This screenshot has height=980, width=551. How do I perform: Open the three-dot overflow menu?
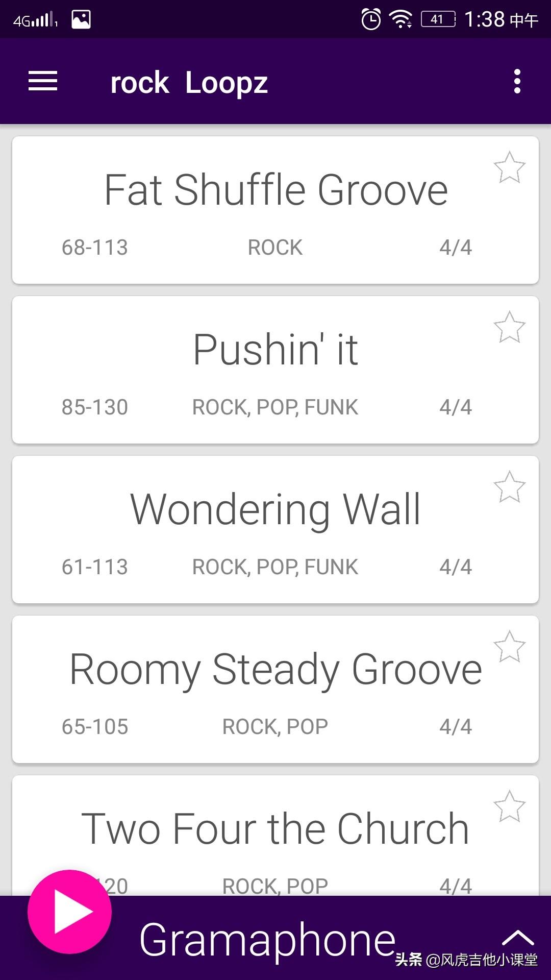click(517, 82)
